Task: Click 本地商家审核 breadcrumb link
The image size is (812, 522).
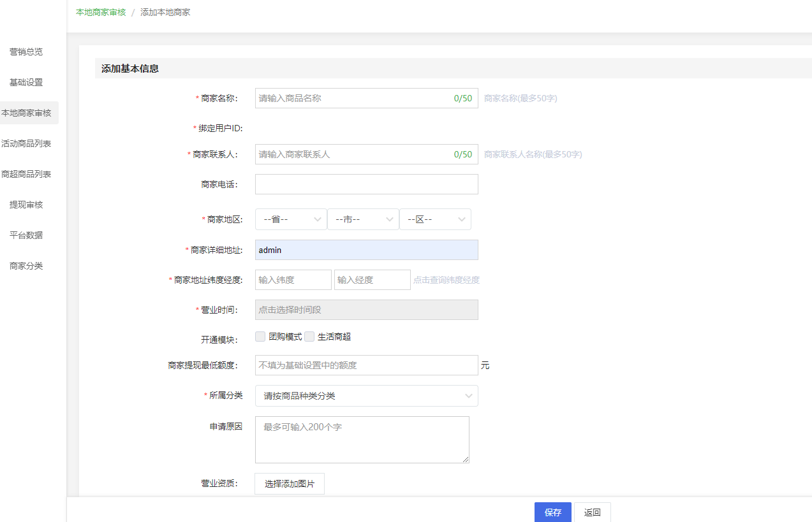Action: (101, 12)
